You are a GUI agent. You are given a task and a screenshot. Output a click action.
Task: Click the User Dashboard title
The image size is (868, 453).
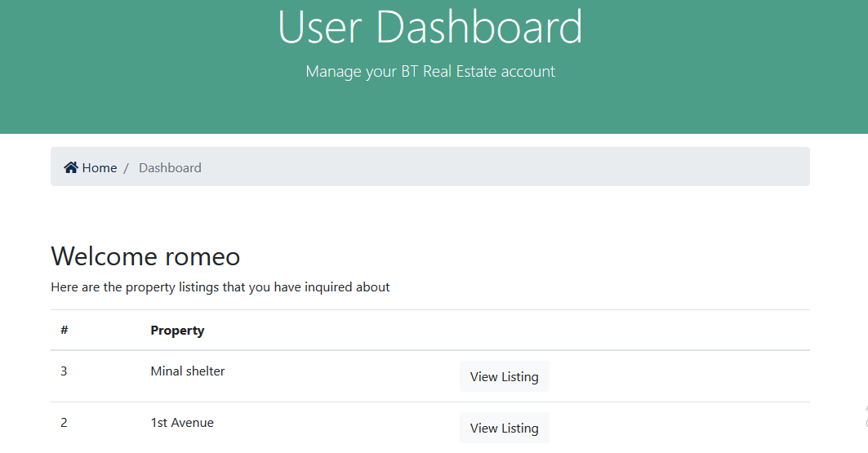click(x=430, y=27)
